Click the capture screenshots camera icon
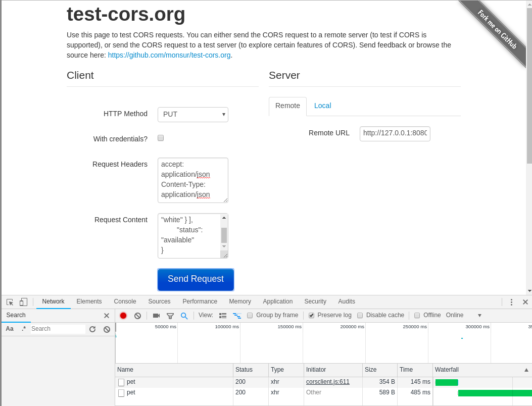The height and width of the screenshot is (406, 532). (x=156, y=316)
